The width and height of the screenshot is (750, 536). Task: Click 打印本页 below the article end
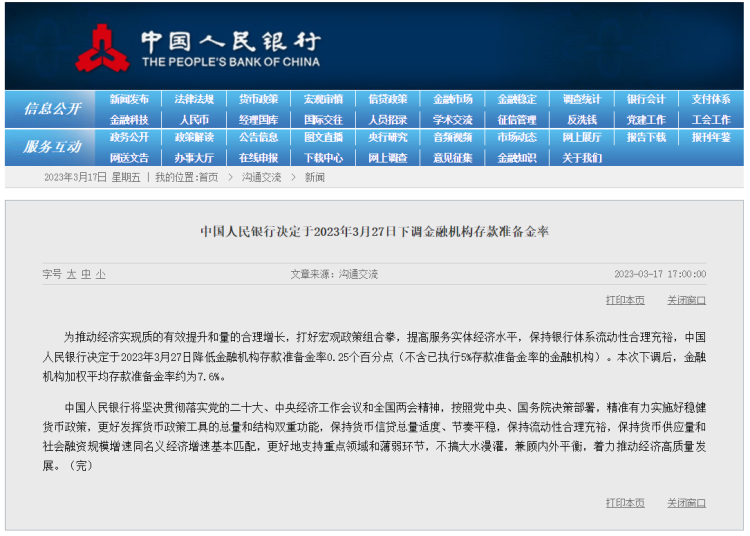point(625,503)
